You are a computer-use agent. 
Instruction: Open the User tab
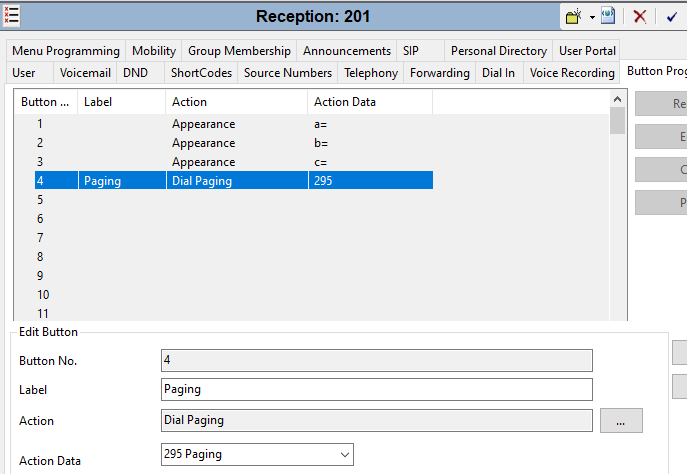click(x=30, y=73)
